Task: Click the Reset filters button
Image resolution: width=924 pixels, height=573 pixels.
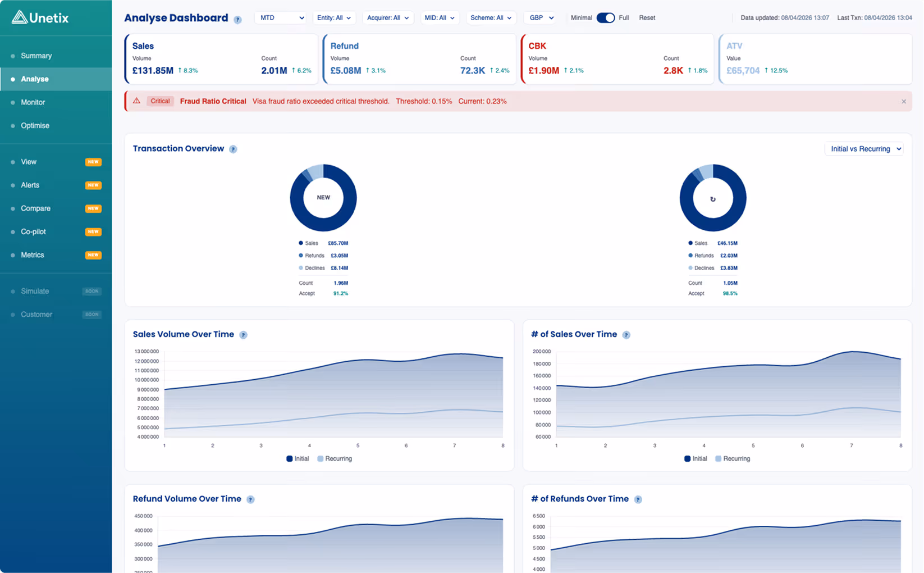Action: 647,18
